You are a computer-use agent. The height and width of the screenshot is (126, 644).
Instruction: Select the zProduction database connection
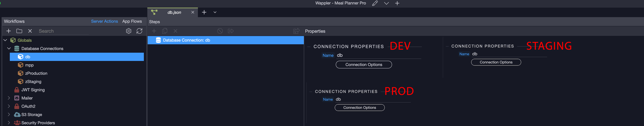pyautogui.click(x=36, y=73)
